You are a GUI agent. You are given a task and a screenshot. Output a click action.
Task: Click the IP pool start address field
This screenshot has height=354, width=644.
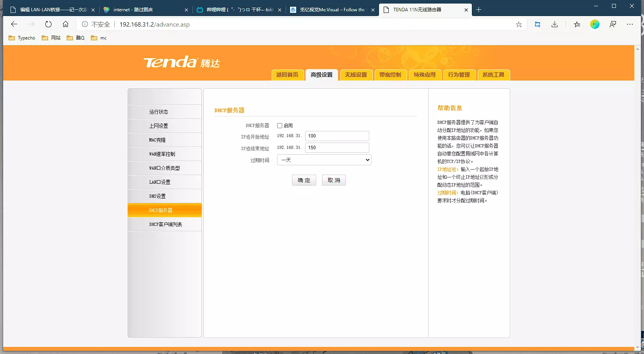tap(337, 136)
